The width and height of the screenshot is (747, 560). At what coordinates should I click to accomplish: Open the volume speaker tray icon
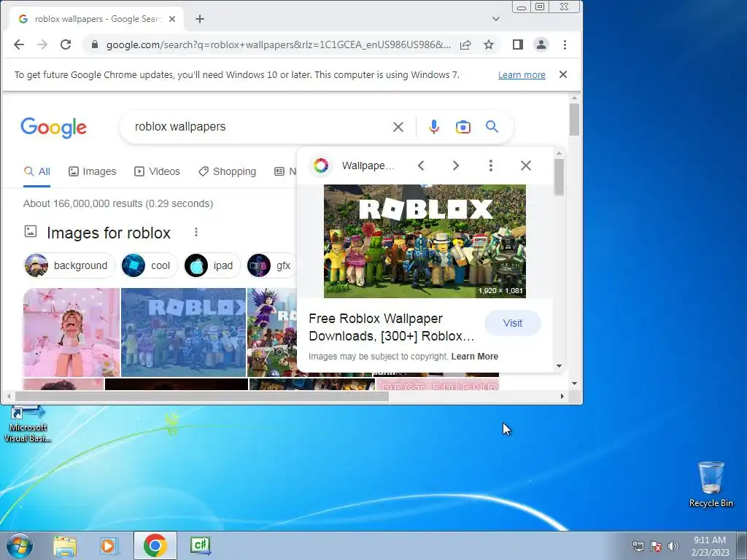(x=673, y=546)
